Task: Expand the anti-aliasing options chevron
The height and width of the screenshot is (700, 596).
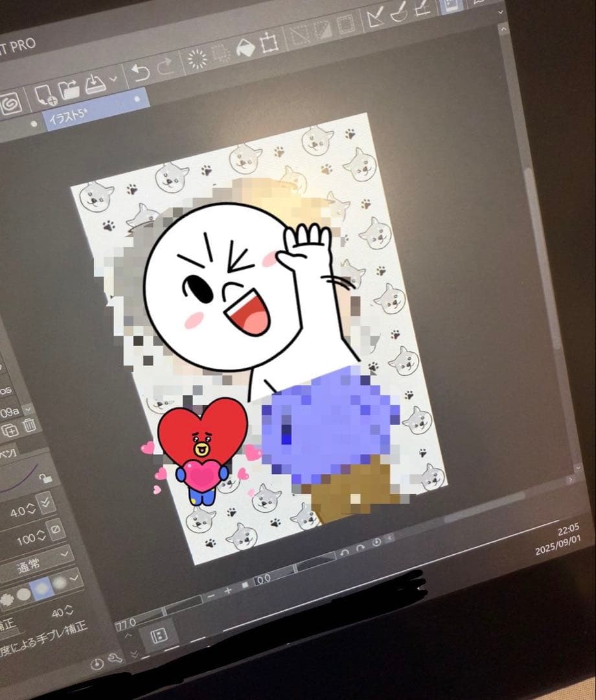Action: (x=75, y=575)
